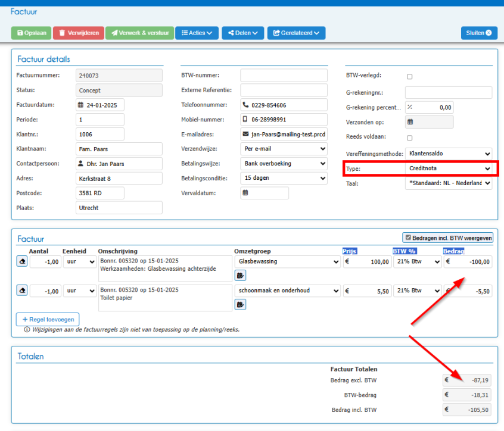Click the G-rekeningnr. input field
This screenshot has width=504, height=431.
tap(449, 92)
